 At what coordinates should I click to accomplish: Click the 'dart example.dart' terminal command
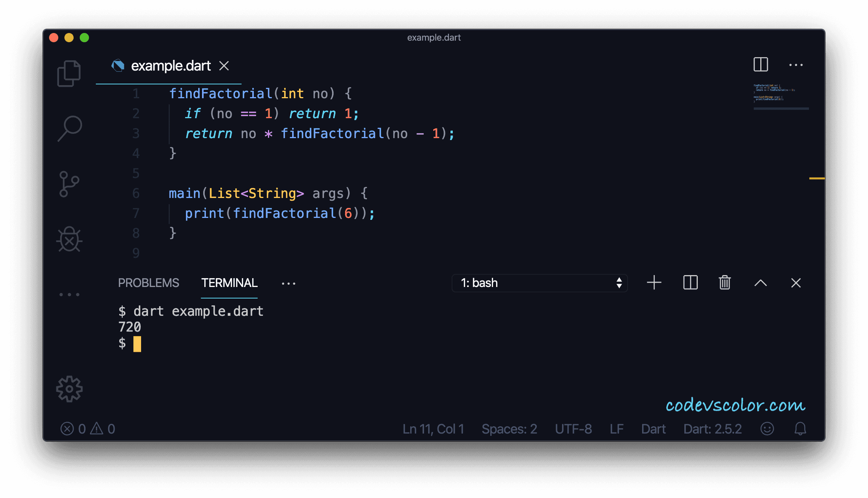[x=198, y=311]
